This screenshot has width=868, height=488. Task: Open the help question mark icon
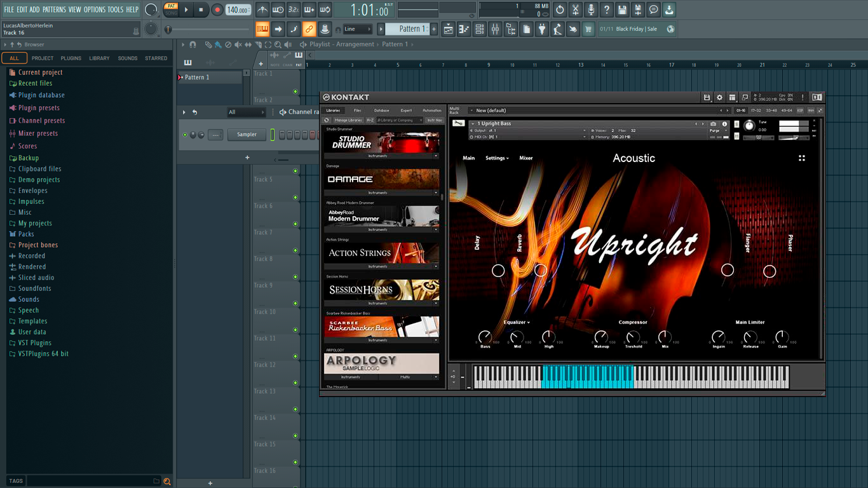click(x=607, y=10)
